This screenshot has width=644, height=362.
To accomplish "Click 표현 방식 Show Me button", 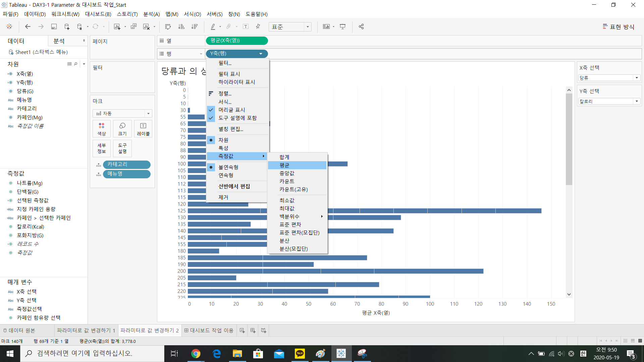I will click(618, 27).
